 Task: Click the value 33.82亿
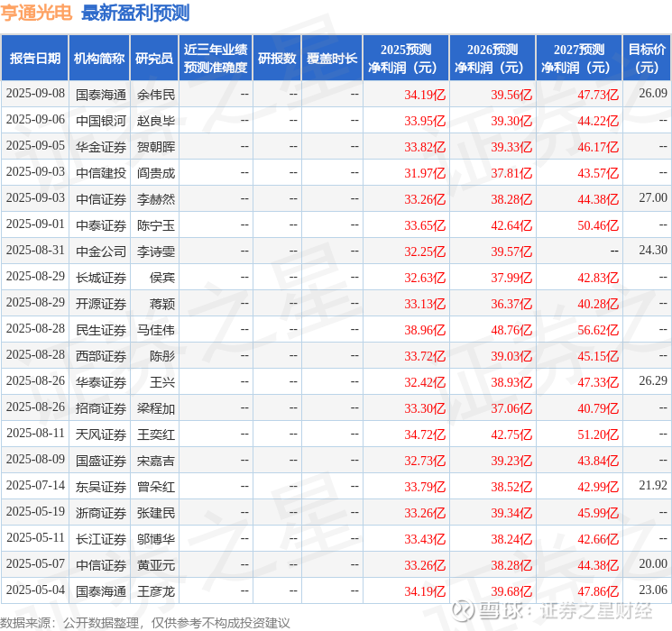425,147
